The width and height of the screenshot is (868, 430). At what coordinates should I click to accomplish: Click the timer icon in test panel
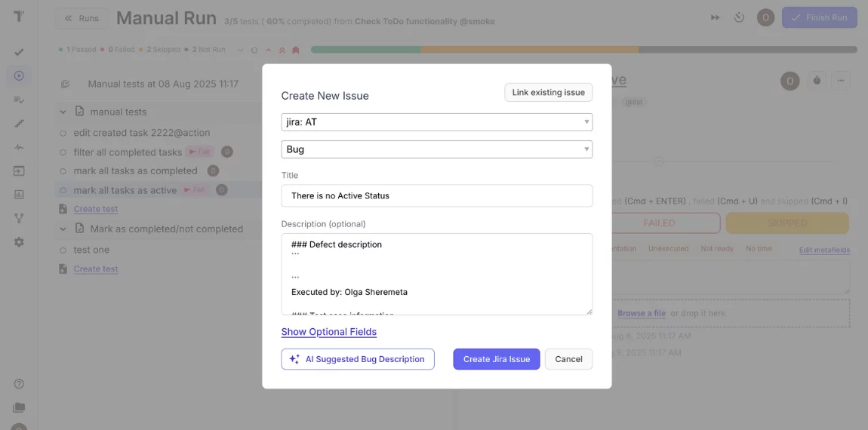pyautogui.click(x=817, y=80)
